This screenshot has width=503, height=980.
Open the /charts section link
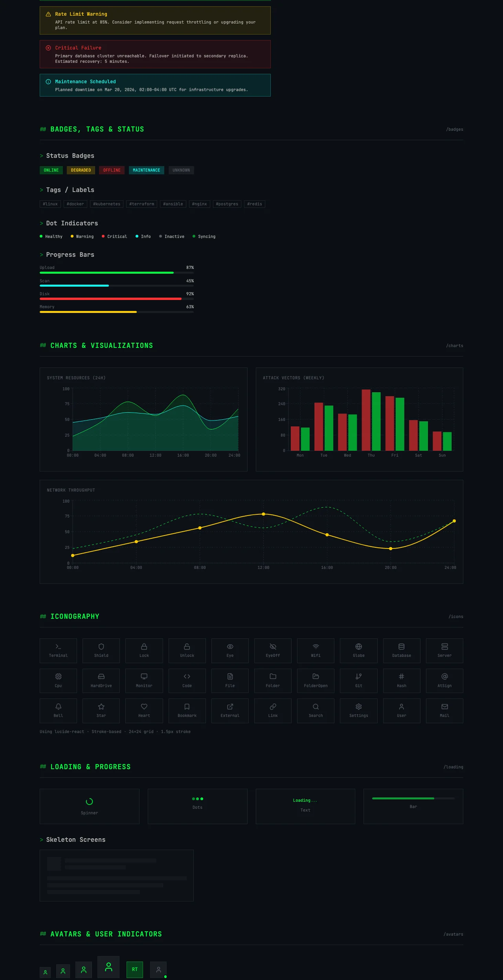click(x=455, y=346)
